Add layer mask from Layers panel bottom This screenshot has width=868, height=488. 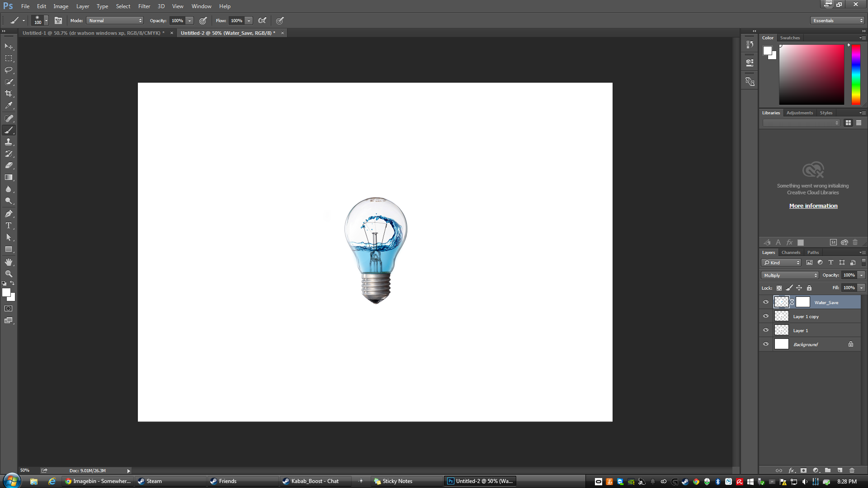(x=803, y=470)
